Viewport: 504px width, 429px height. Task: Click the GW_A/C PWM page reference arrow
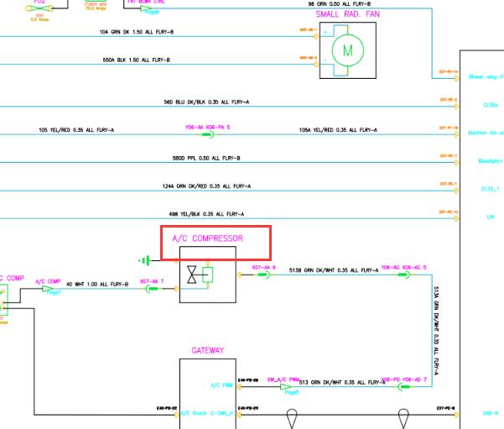click(285, 386)
